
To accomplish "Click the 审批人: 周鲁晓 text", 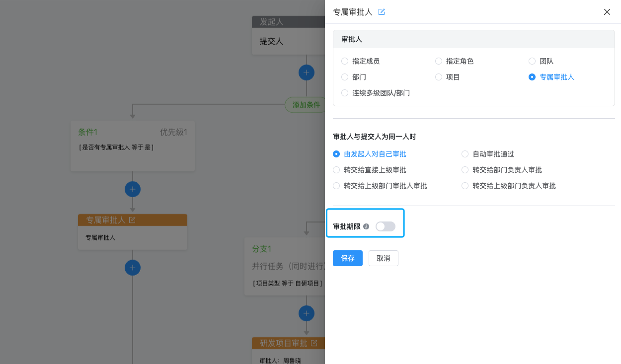I will tap(280, 361).
